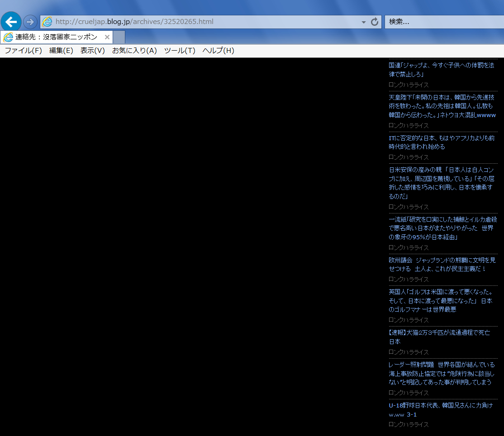Click ロンクハラライス under the U-18野球 link

409,424
